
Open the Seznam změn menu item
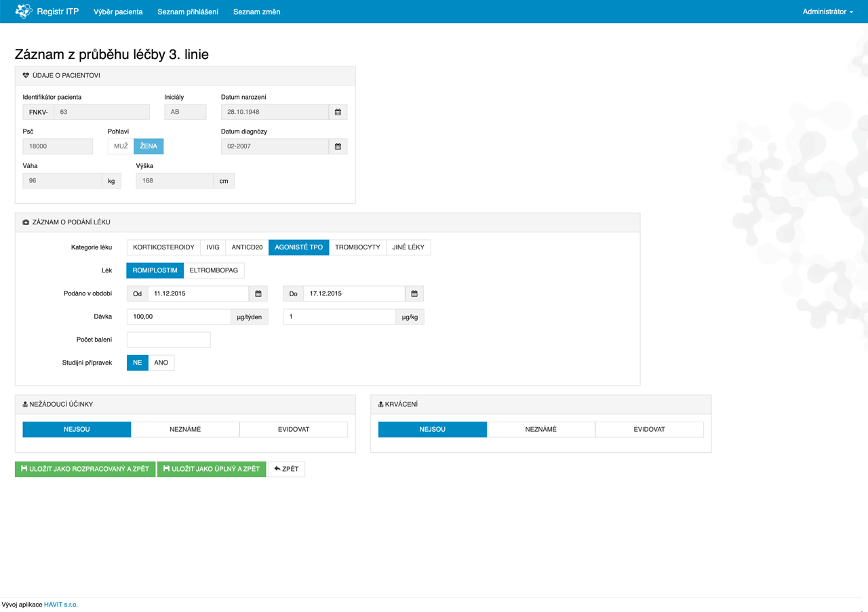(256, 12)
